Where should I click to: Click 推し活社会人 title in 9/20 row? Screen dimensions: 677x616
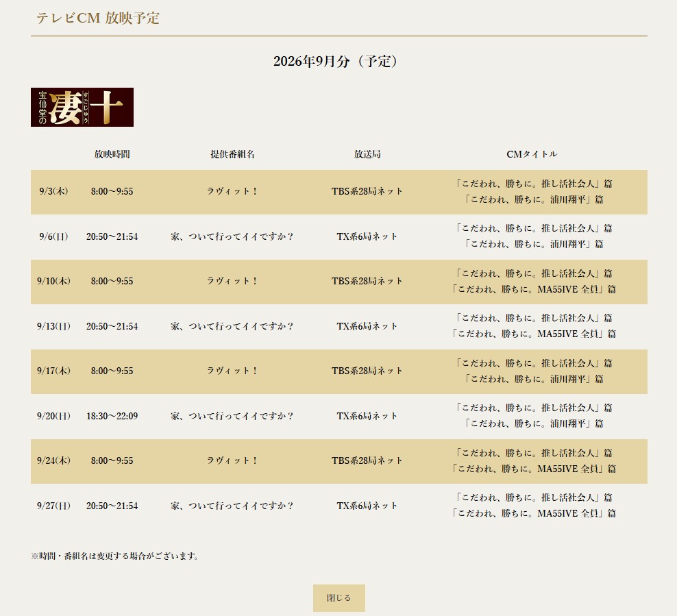pos(534,408)
